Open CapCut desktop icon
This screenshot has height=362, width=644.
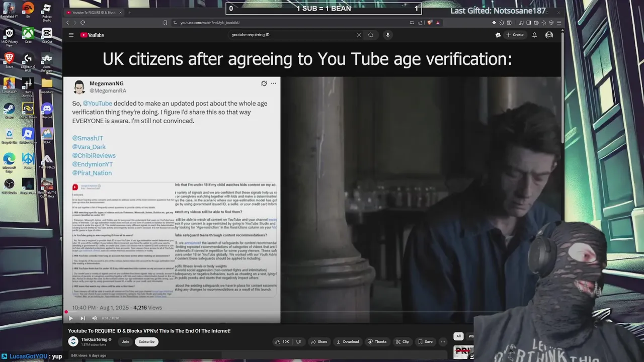(x=47, y=35)
